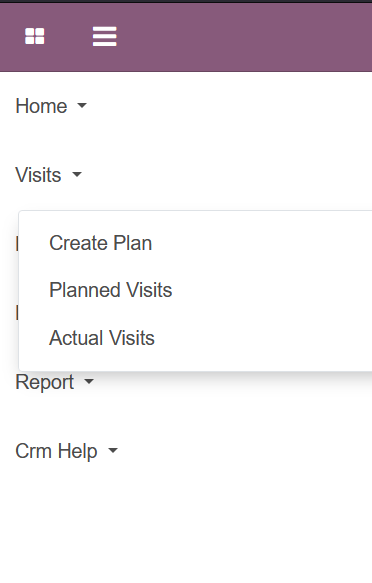This screenshot has width=372, height=583.
Task: Expand the Home dropdown caret
Action: [x=82, y=106]
